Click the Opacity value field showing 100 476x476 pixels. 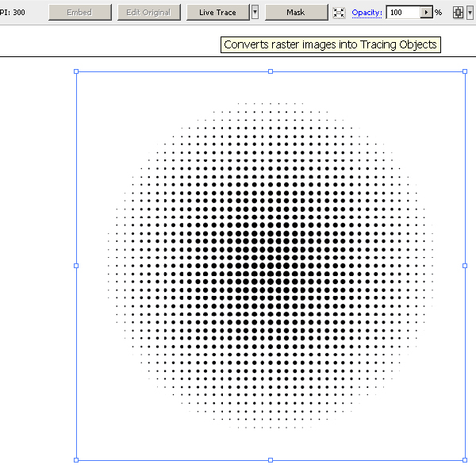point(404,13)
